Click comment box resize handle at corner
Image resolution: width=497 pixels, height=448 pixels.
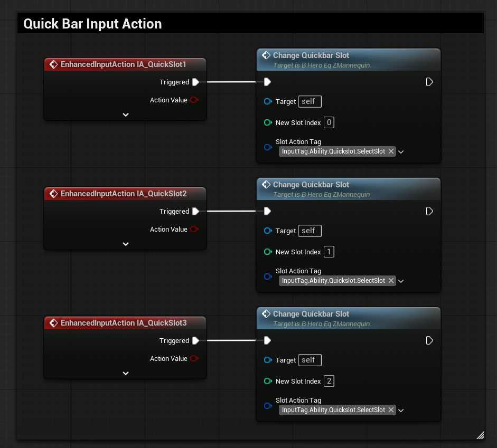click(x=480, y=435)
